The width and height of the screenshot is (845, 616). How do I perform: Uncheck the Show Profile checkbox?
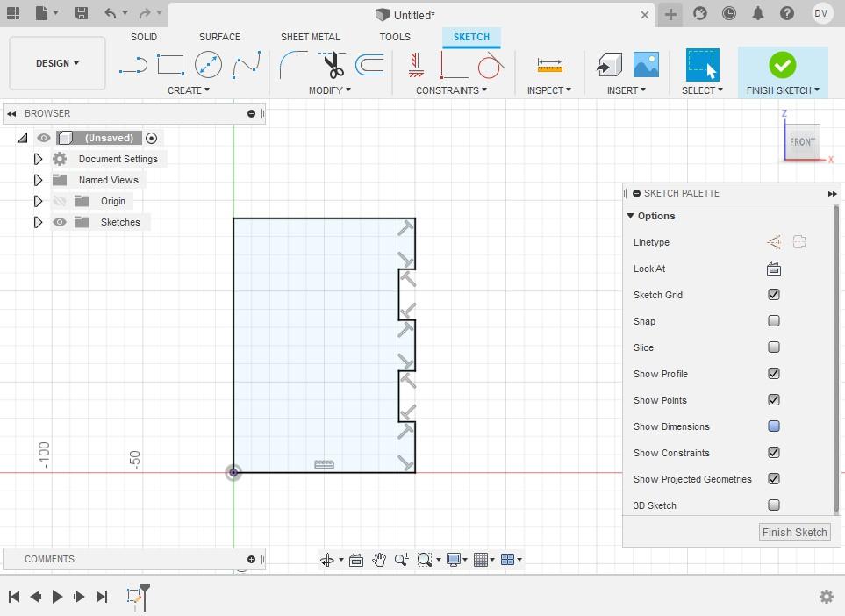(x=774, y=374)
